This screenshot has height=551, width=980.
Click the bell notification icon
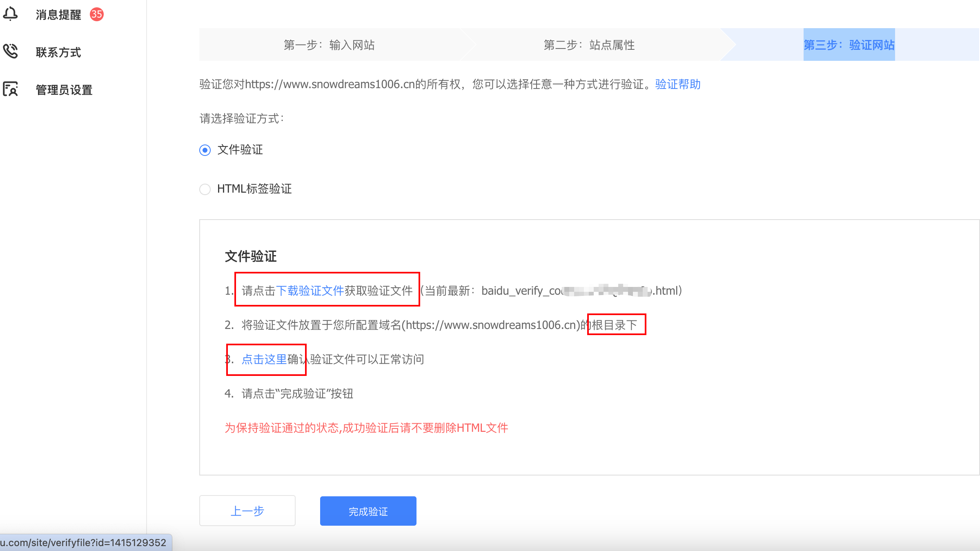(10, 14)
